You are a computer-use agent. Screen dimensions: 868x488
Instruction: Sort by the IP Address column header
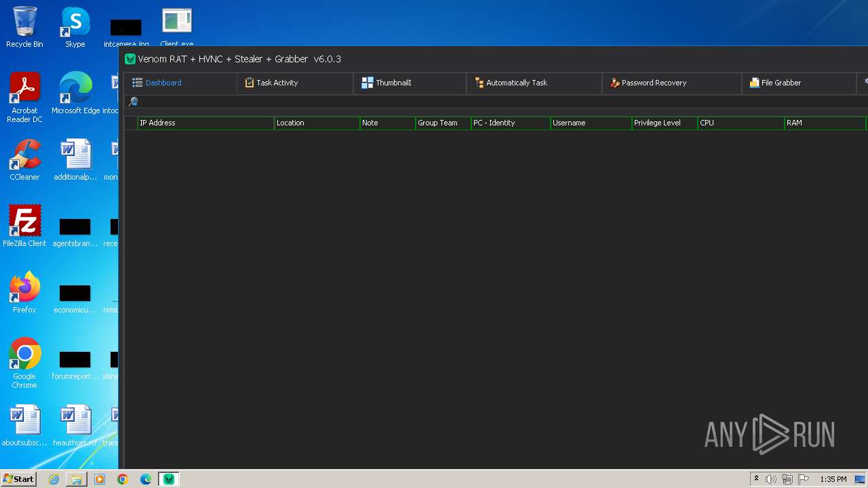(x=205, y=123)
